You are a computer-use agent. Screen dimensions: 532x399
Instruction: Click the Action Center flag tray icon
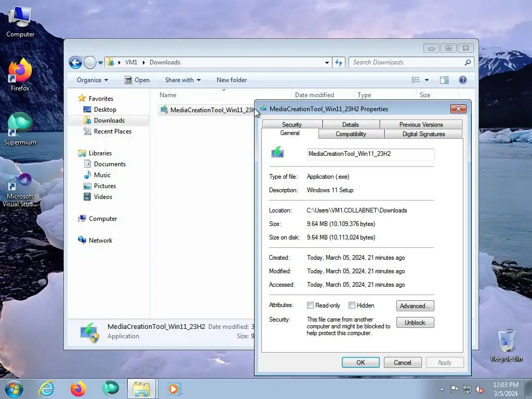click(x=454, y=389)
